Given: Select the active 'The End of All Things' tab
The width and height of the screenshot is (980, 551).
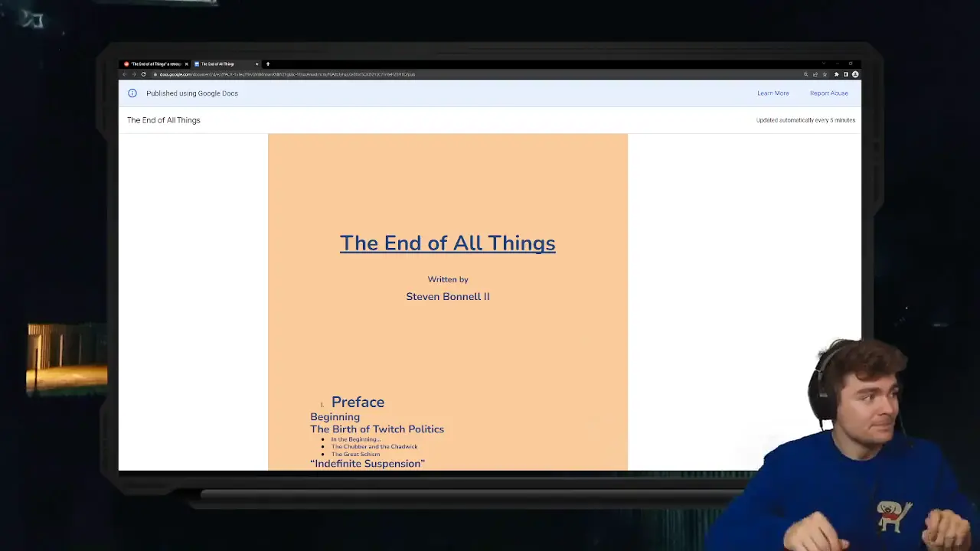Looking at the screenshot, I should 222,64.
